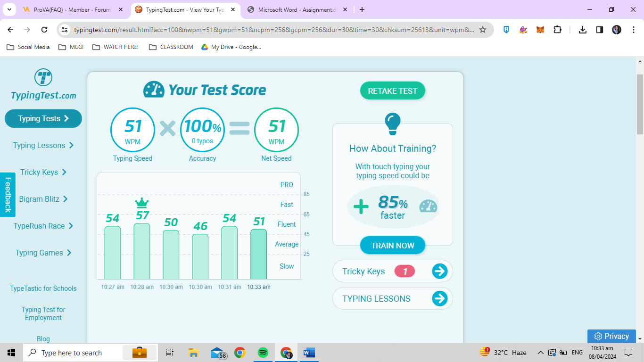Close the ProVA(FAQ) browser tab
Screen dimensions: 644x362
[121, 9]
